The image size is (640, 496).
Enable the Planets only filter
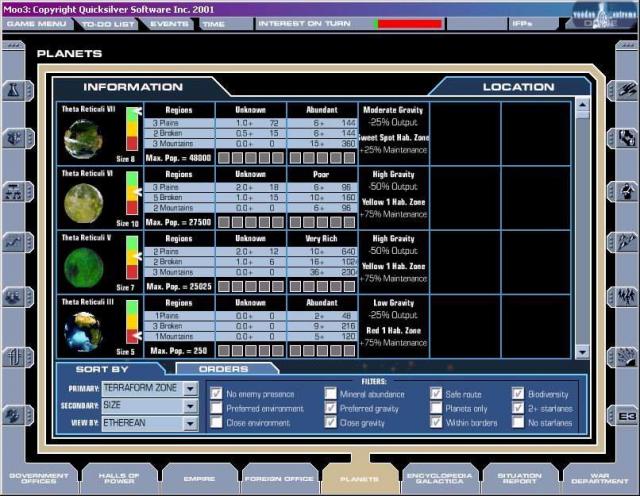pos(436,408)
